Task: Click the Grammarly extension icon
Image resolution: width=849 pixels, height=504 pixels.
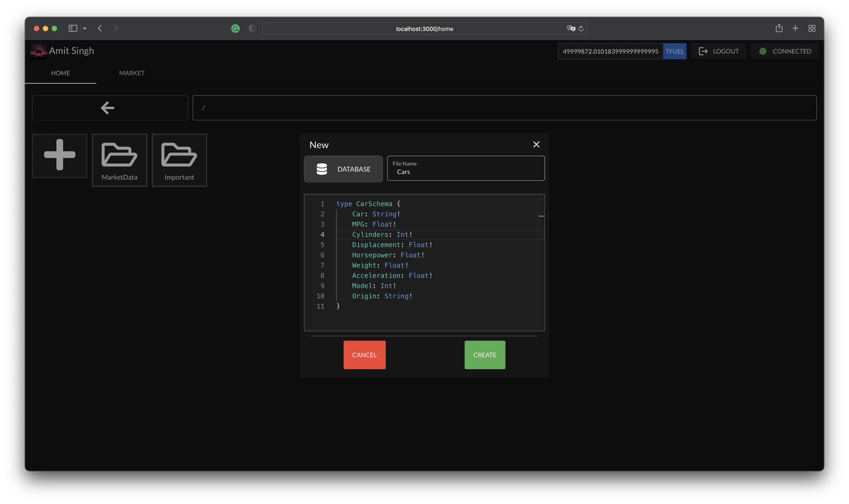Action: [235, 29]
